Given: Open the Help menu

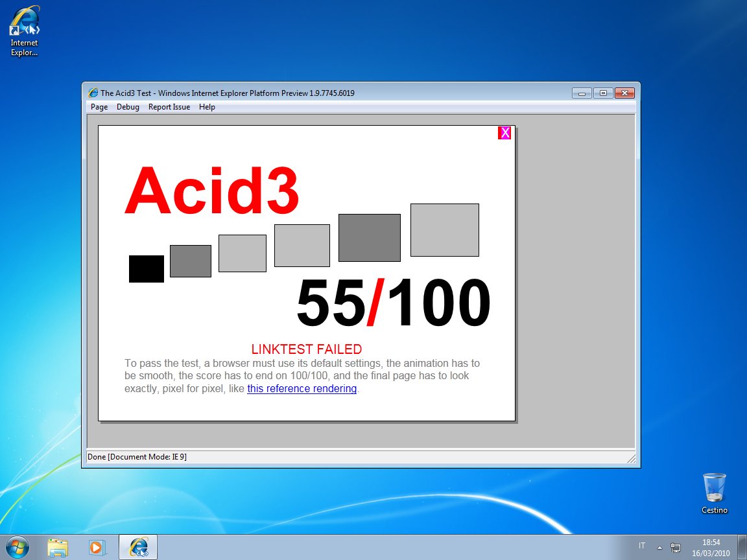Looking at the screenshot, I should click(x=207, y=107).
